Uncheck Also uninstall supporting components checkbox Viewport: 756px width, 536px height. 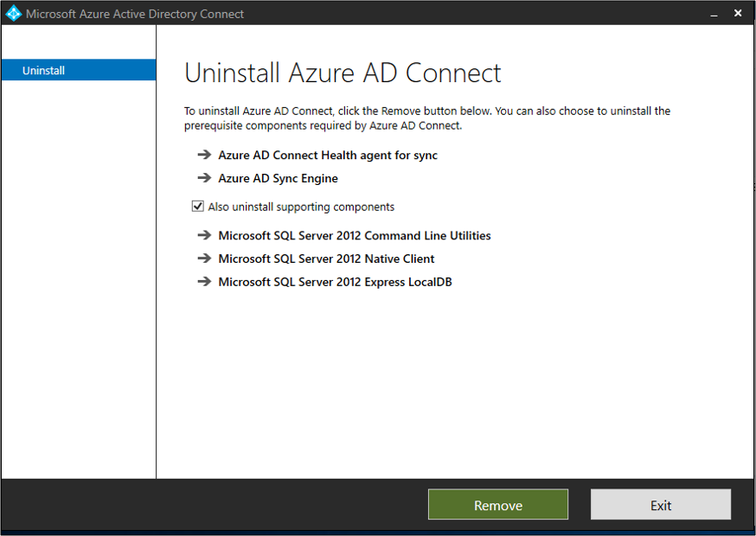[x=198, y=207]
